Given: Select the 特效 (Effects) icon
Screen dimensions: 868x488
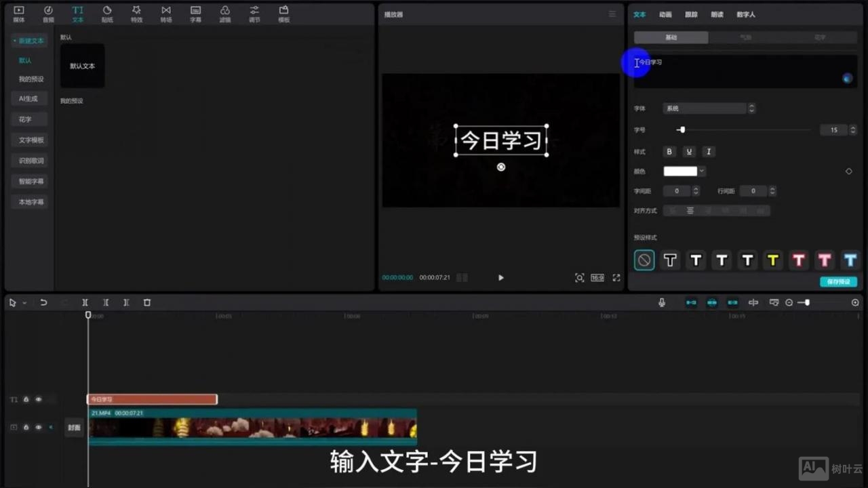Looking at the screenshot, I should coord(136,14).
